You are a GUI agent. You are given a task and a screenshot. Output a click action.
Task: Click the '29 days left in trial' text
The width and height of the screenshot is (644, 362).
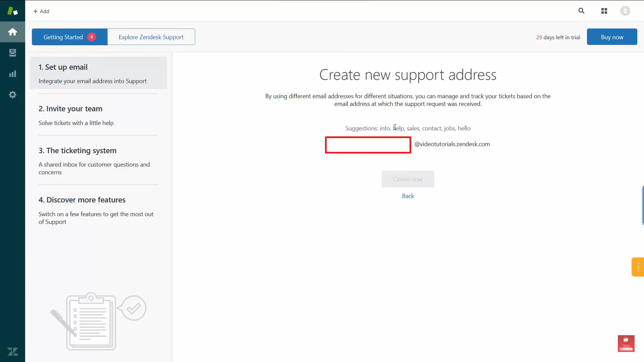tap(558, 37)
